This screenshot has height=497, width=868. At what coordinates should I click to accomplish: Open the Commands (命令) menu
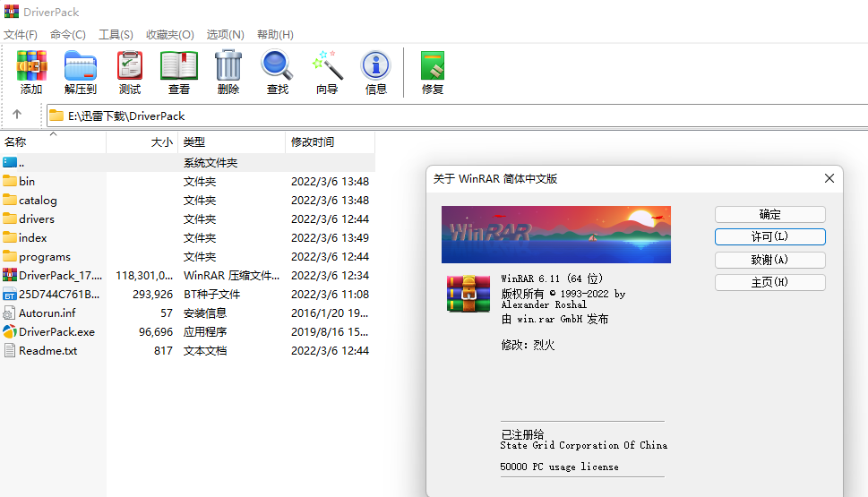pos(67,34)
